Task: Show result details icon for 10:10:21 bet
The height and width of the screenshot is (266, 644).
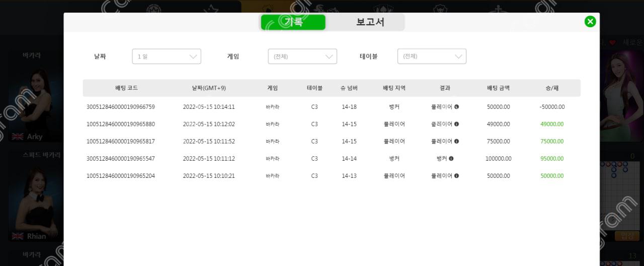Action: coord(456,176)
